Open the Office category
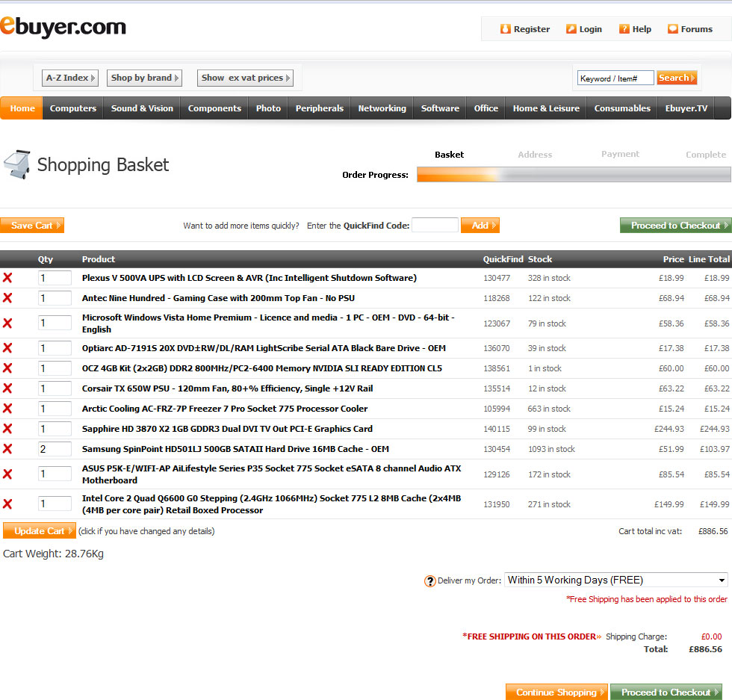 point(486,108)
